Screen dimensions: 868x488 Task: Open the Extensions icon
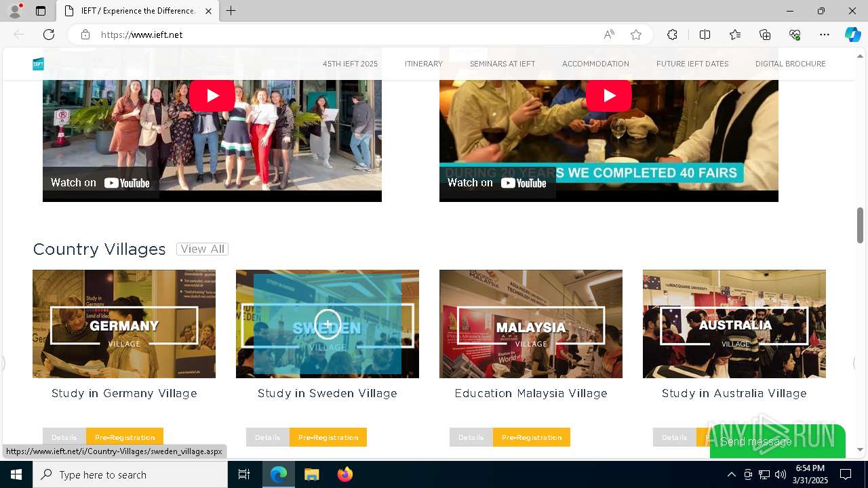point(672,35)
